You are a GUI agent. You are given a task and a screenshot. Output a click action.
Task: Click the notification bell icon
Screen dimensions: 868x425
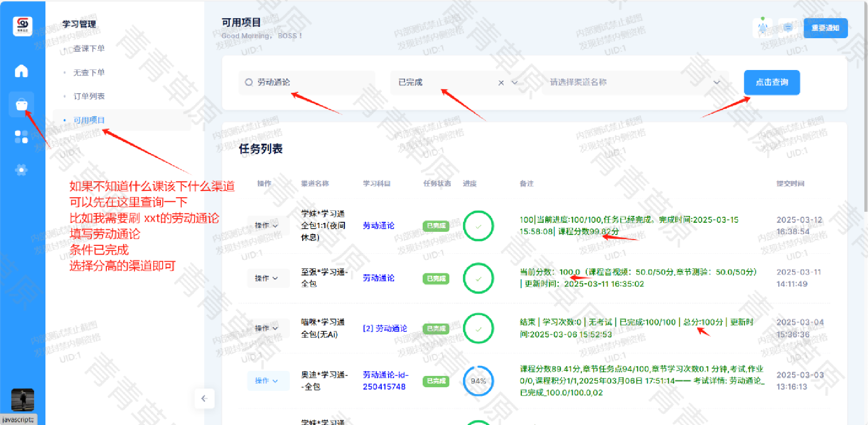click(x=763, y=28)
